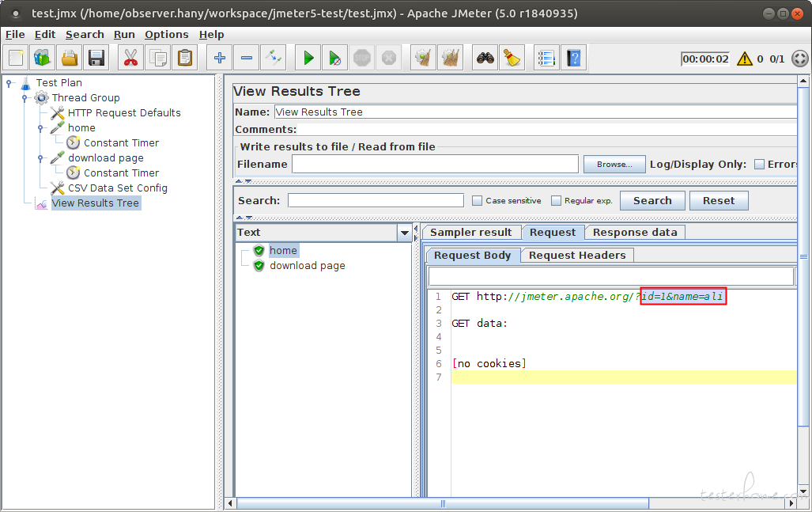Open the Text renderer dropdown
The image size is (812, 512).
(405, 233)
